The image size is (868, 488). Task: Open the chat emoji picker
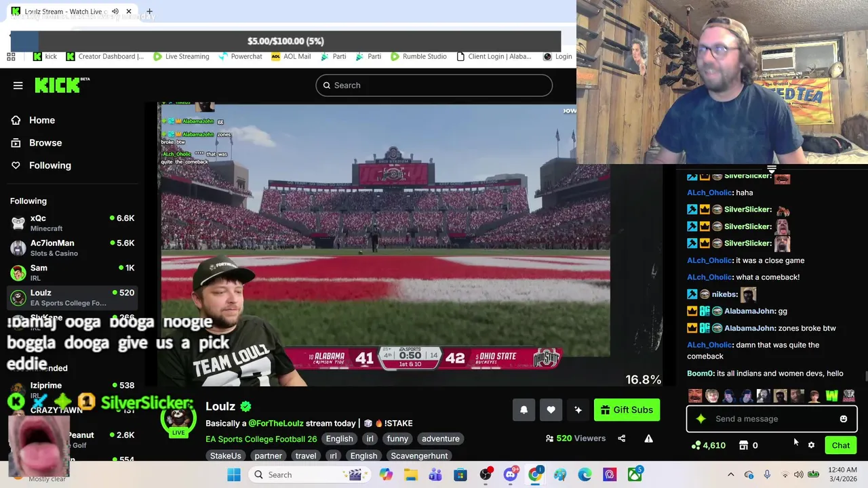coord(844,419)
